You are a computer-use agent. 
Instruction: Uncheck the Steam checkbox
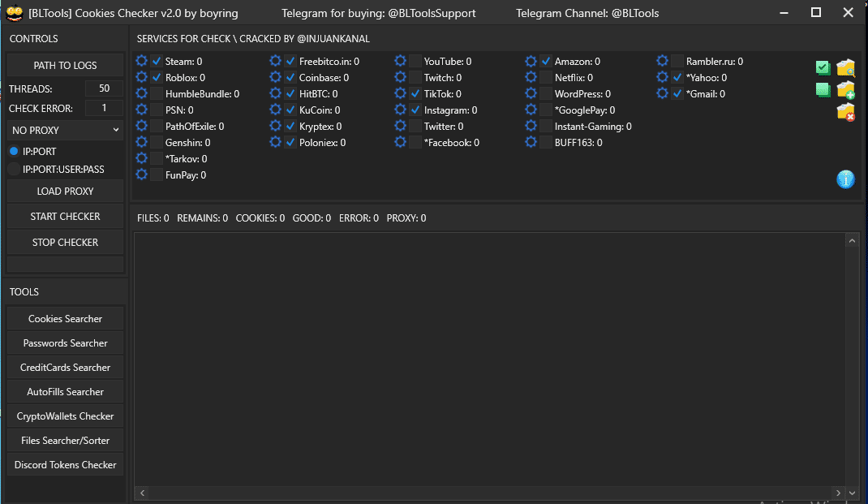click(157, 61)
